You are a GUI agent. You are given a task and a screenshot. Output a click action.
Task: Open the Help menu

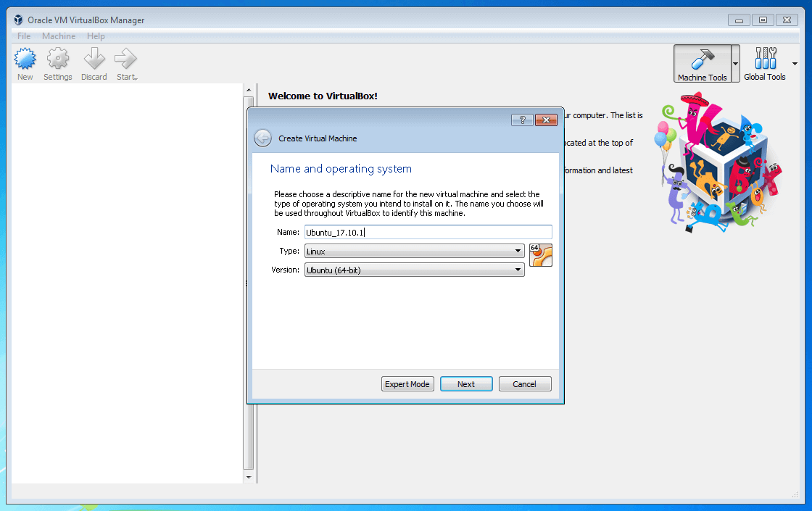click(x=96, y=36)
